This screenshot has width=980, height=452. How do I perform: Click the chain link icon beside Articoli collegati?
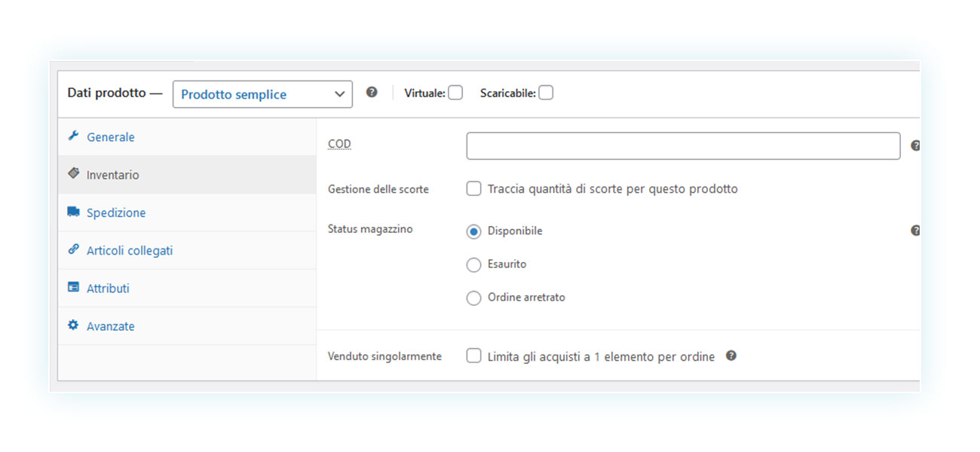click(x=73, y=249)
